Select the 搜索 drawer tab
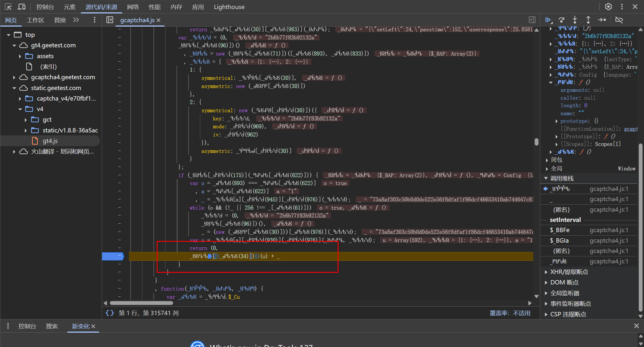Screen dimensions: 644x347 (x=52, y=326)
